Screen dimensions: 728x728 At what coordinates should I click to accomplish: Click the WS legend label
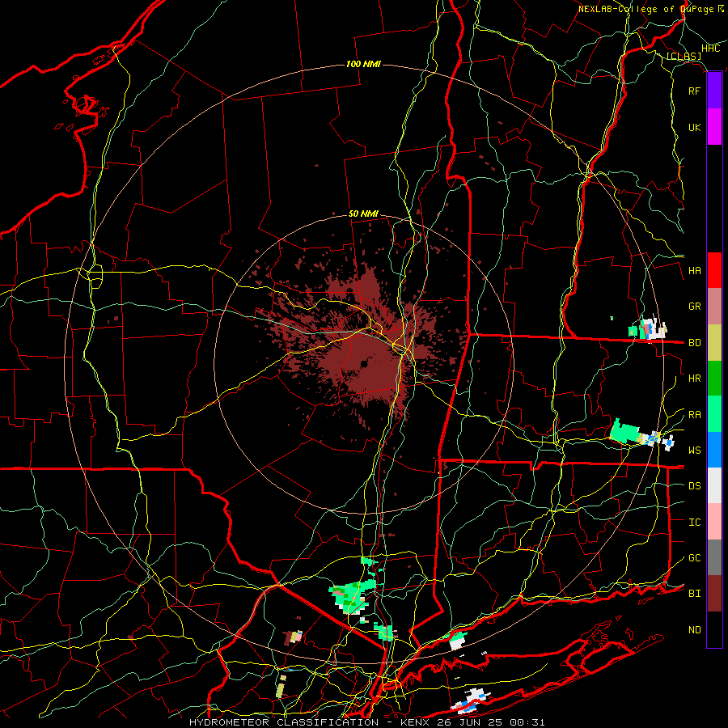[x=694, y=451]
